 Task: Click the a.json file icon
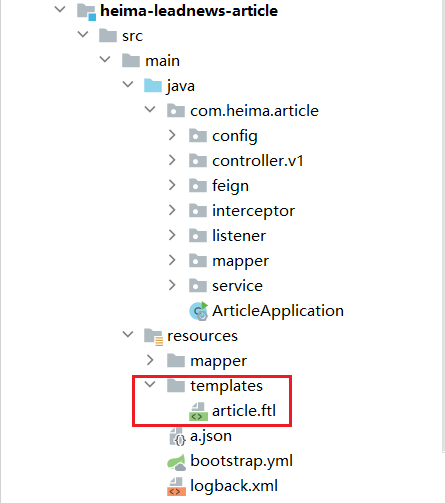coord(177,437)
